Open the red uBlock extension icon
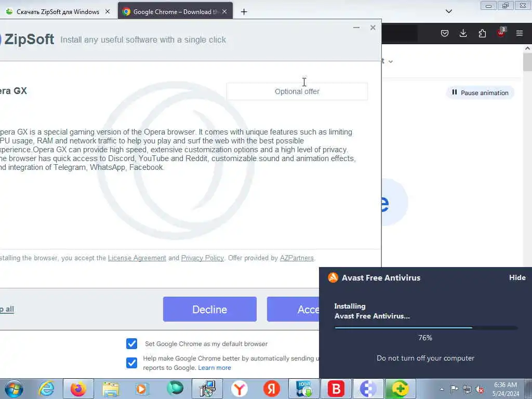The image size is (532, 399). click(x=501, y=33)
